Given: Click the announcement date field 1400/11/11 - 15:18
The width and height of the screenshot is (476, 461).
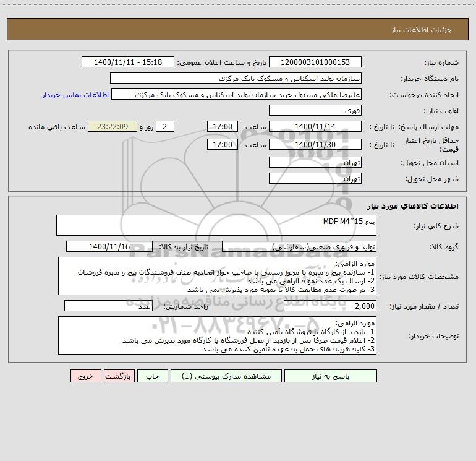Looking at the screenshot, I should coord(128,62).
